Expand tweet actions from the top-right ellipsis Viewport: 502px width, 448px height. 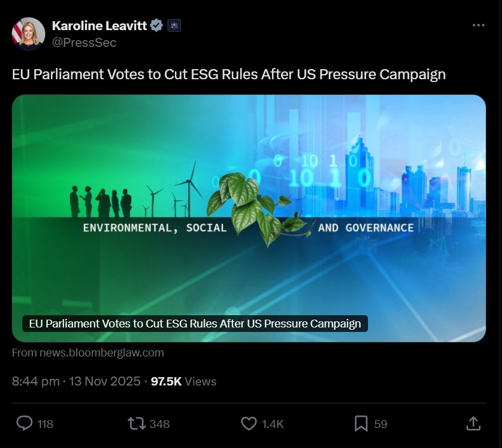[x=477, y=25]
